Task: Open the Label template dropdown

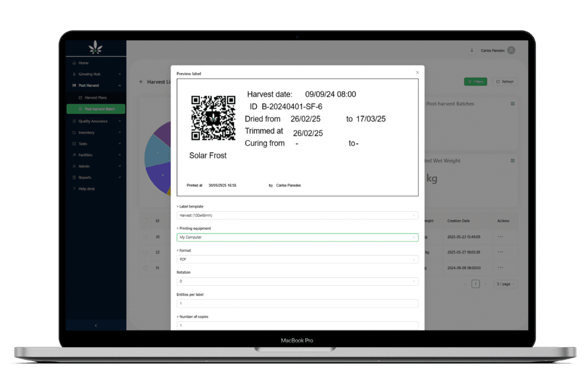Action: coord(297,215)
